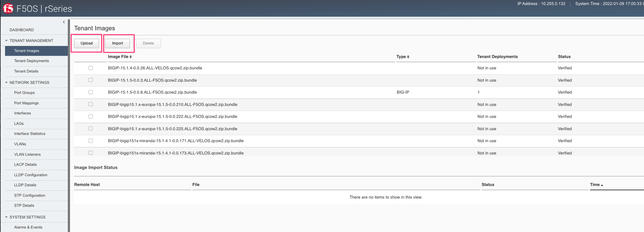Screen dimensions: 644x232
Task: Click the F5 logo icon
Action: point(8,9)
